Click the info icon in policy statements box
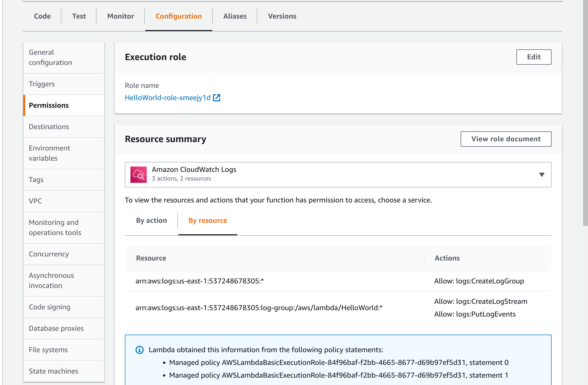The width and height of the screenshot is (588, 385). click(x=140, y=350)
